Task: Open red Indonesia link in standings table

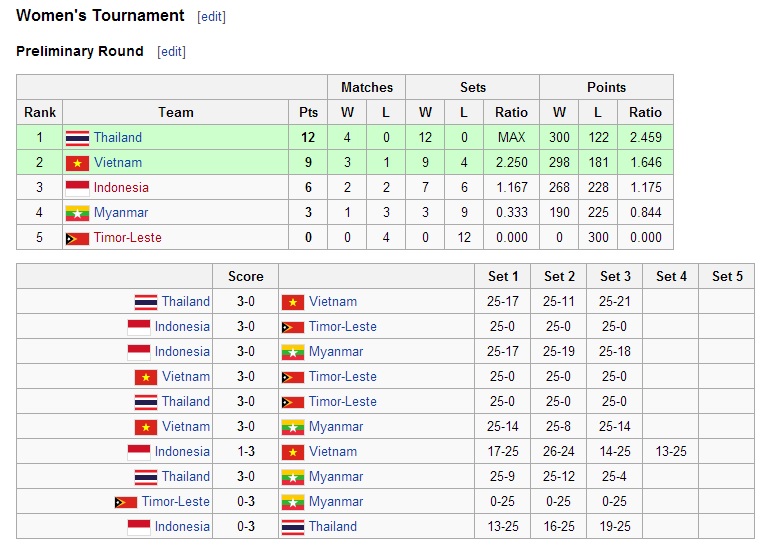Action: click(x=121, y=187)
